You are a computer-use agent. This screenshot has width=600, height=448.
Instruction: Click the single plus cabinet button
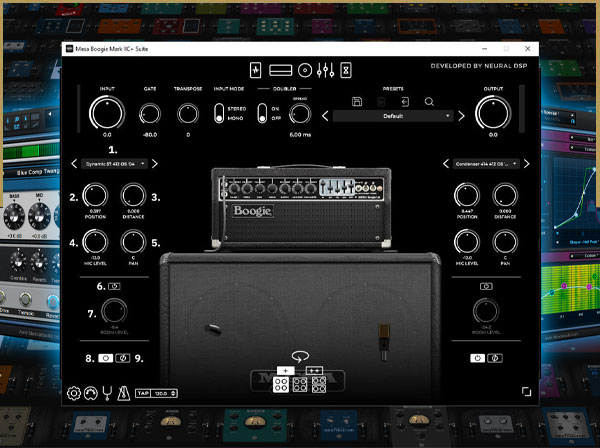285,371
